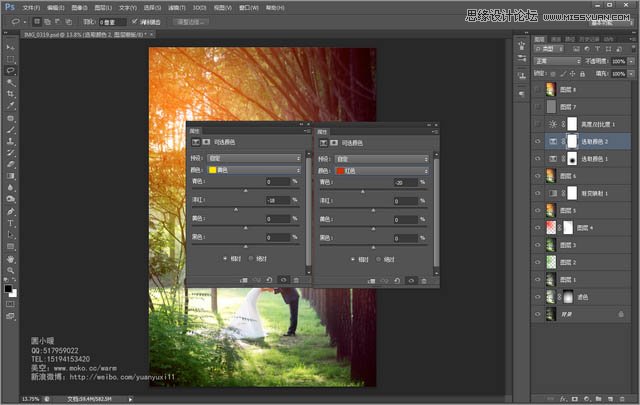Select the Horizontal Type tool
Image resolution: width=640 pixels, height=405 pixels.
pyautogui.click(x=10, y=223)
